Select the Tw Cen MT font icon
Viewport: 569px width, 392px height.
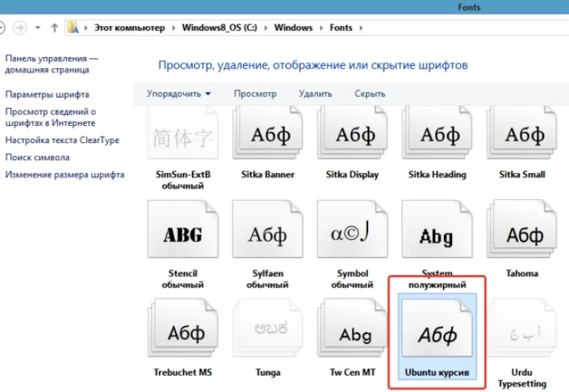(353, 328)
